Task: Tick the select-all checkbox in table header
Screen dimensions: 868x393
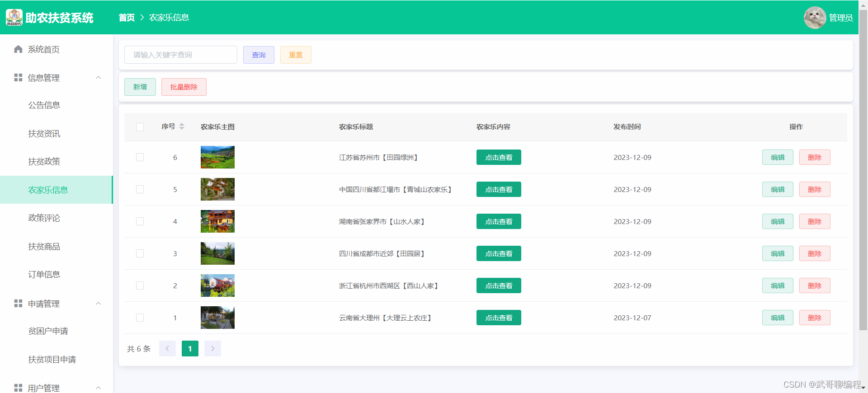Action: [140, 127]
